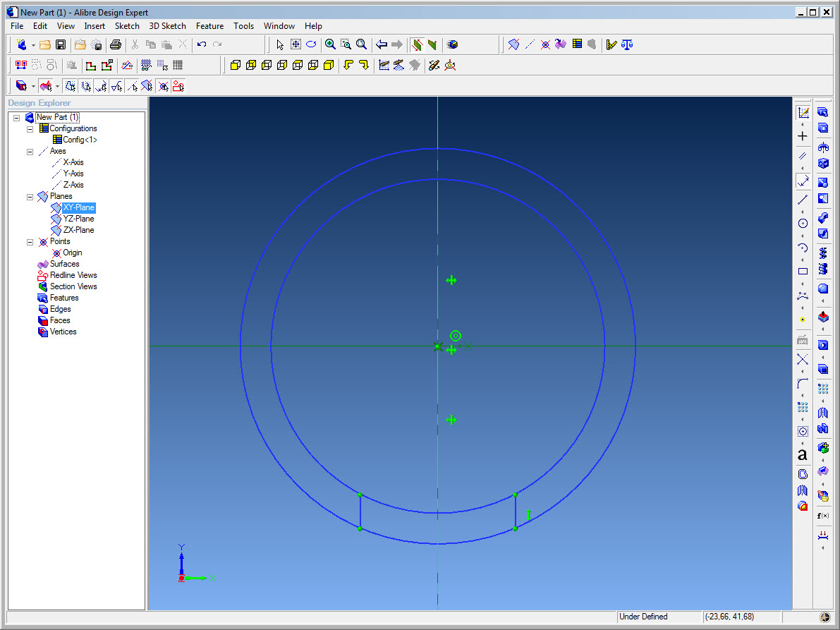Click the Open folder icon in toolbar
This screenshot has height=630, width=840.
click(45, 44)
